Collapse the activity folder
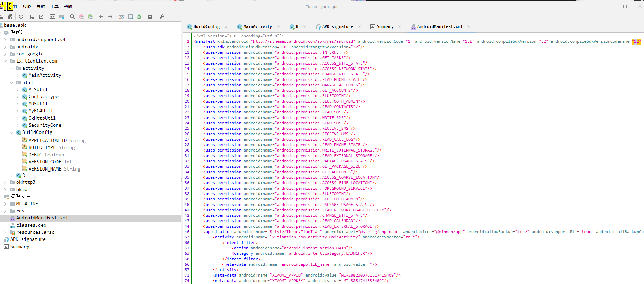Viewport: 644px width, 284px height. (11, 68)
